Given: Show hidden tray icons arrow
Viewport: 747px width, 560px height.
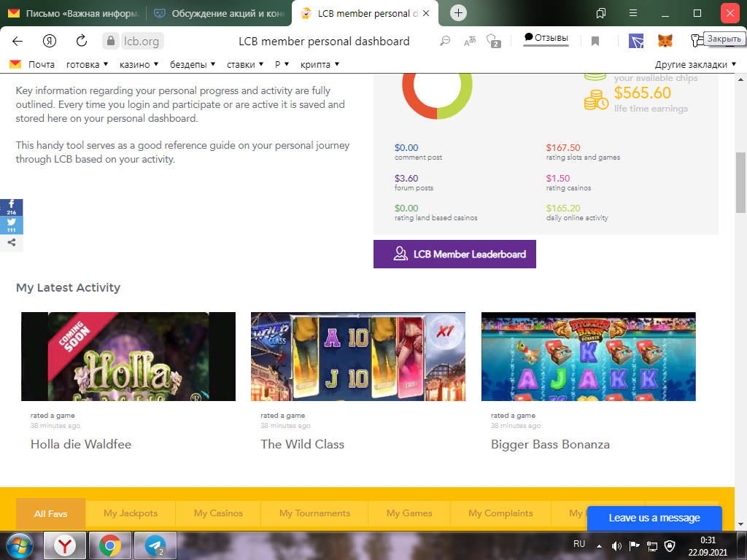Looking at the screenshot, I should tap(600, 546).
